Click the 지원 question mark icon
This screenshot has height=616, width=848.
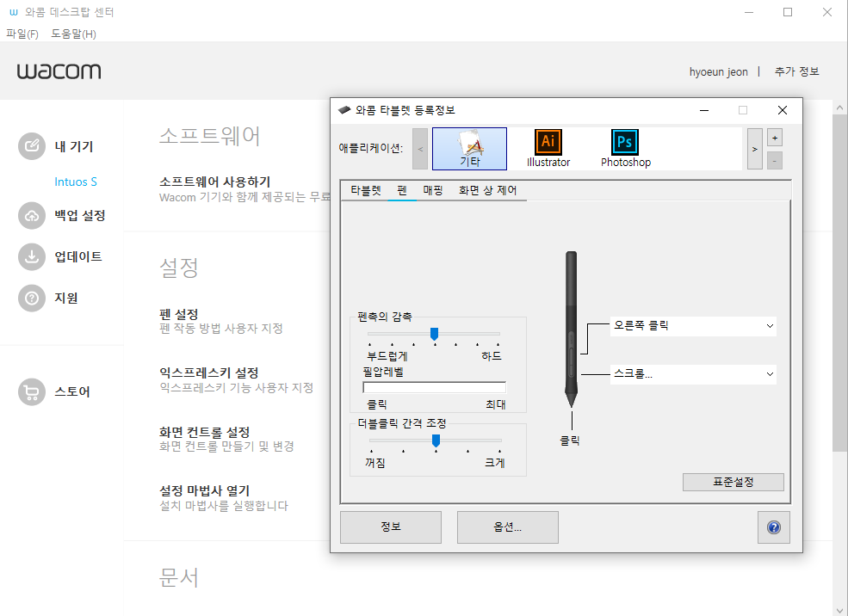31,299
